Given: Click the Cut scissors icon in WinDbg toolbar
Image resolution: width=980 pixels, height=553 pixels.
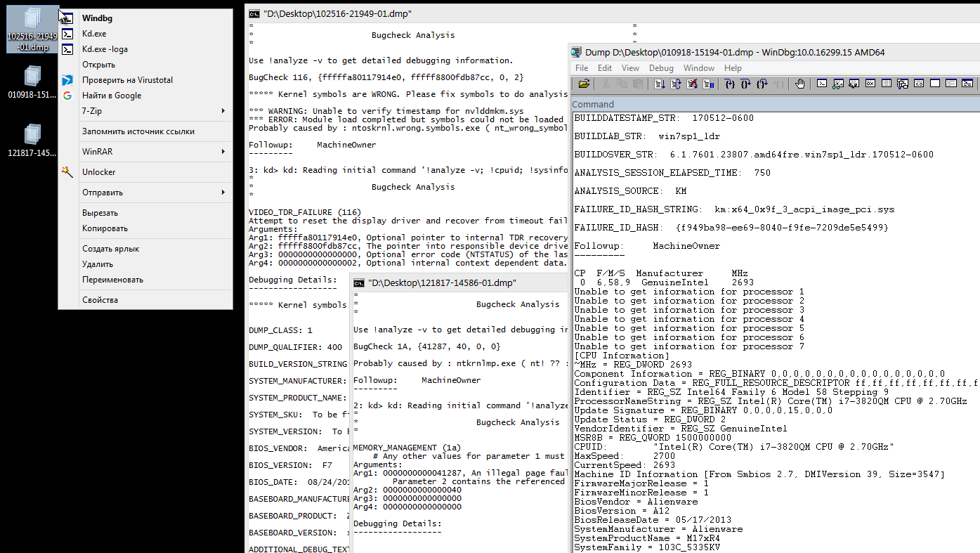Looking at the screenshot, I should (606, 84).
